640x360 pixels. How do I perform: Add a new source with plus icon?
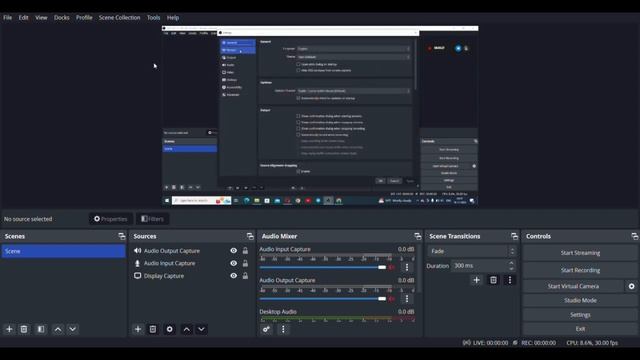(138, 329)
